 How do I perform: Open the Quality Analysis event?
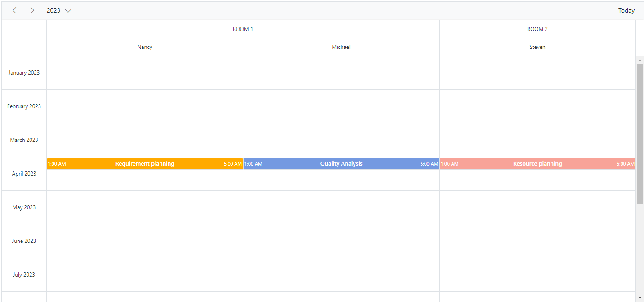pos(341,164)
